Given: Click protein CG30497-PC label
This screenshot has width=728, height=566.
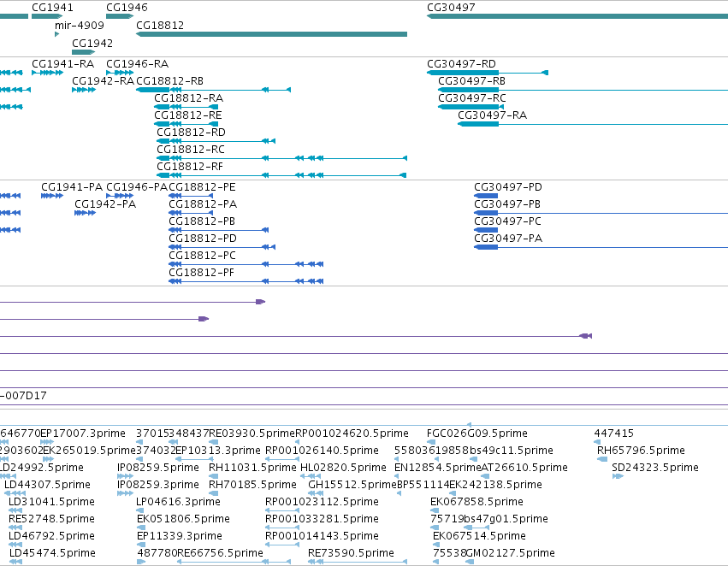Looking at the screenshot, I should coord(507,221).
